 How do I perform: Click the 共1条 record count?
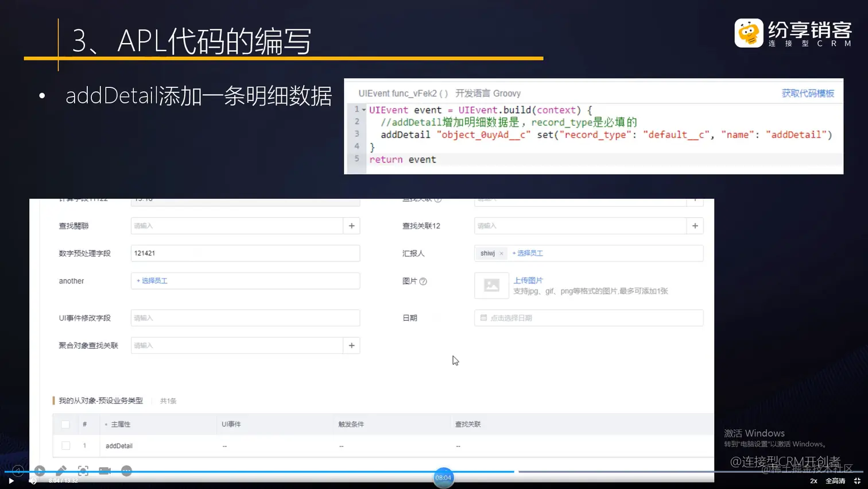168,401
